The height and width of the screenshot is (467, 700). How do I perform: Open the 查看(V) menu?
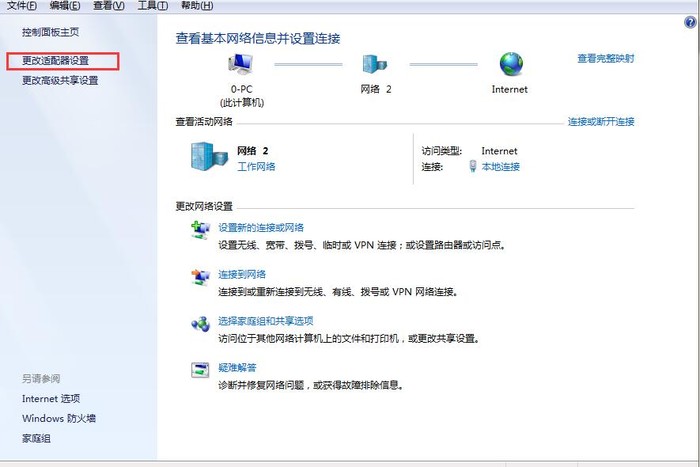coord(108,5)
